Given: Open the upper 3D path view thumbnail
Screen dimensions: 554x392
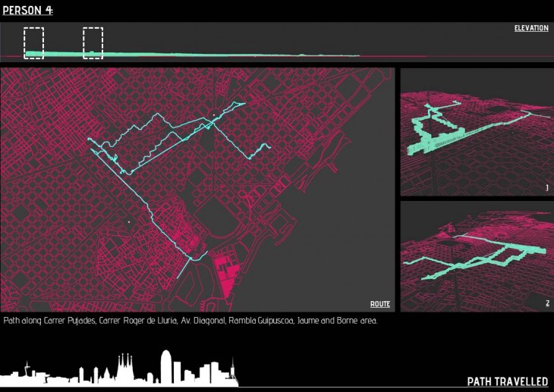Looking at the screenshot, I should 477,132.
